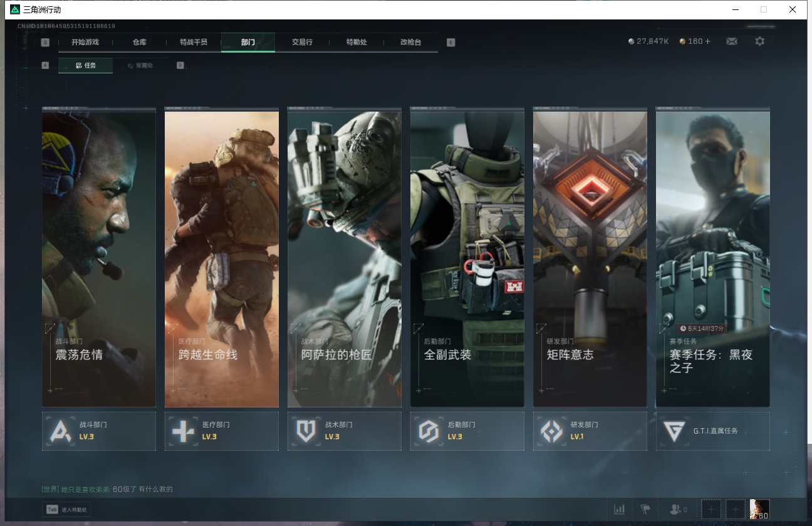This screenshot has width=812, height=526.
Task: Open the 改枪台 tab
Action: [410, 42]
